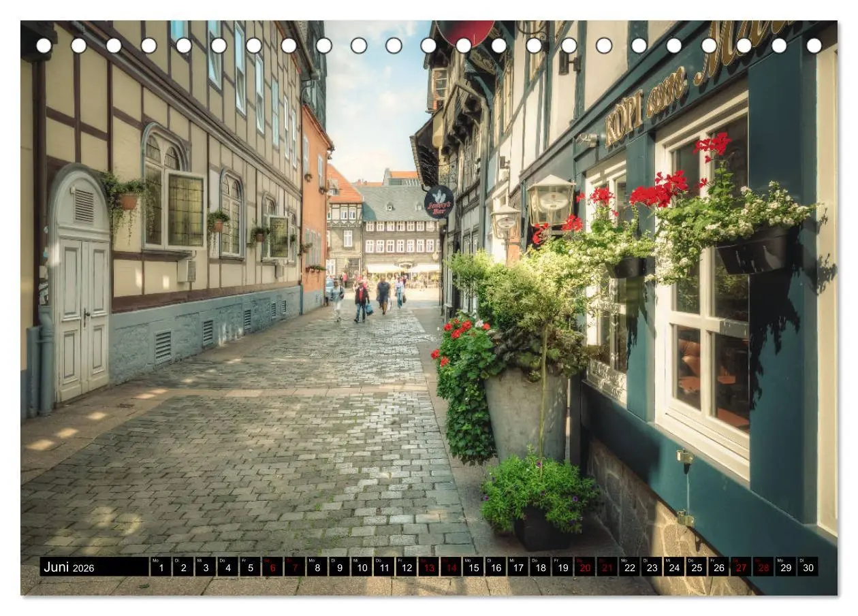Image resolution: width=858 pixels, height=616 pixels.
Task: Select red day 20 in the calendar strip
Action: (585, 567)
